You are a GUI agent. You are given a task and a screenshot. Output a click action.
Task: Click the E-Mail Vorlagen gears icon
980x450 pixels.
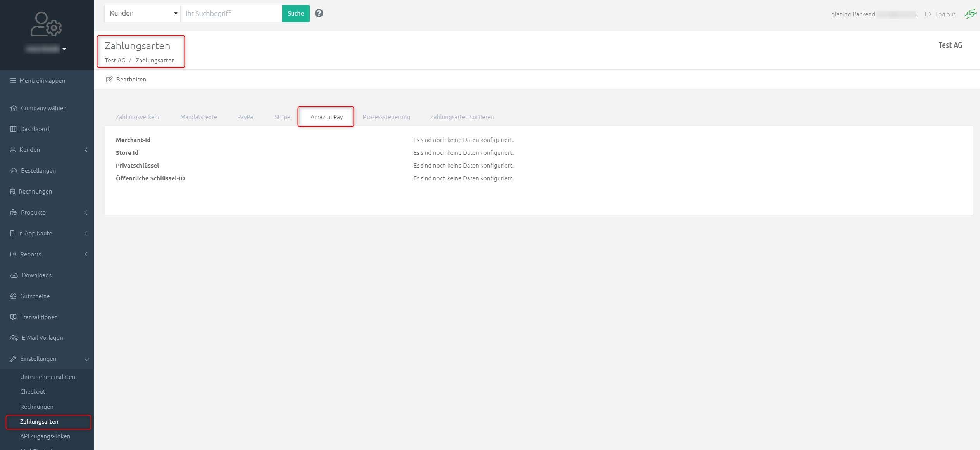(14, 338)
